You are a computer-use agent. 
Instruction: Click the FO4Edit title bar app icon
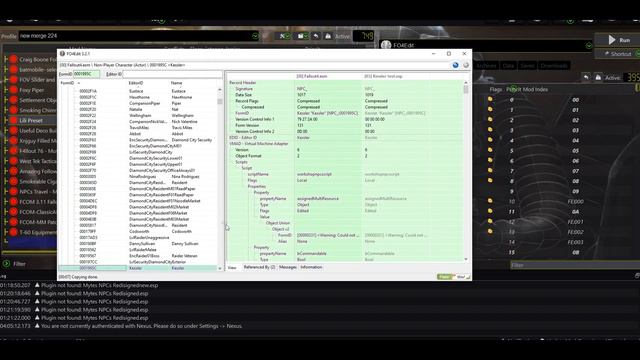click(x=62, y=53)
